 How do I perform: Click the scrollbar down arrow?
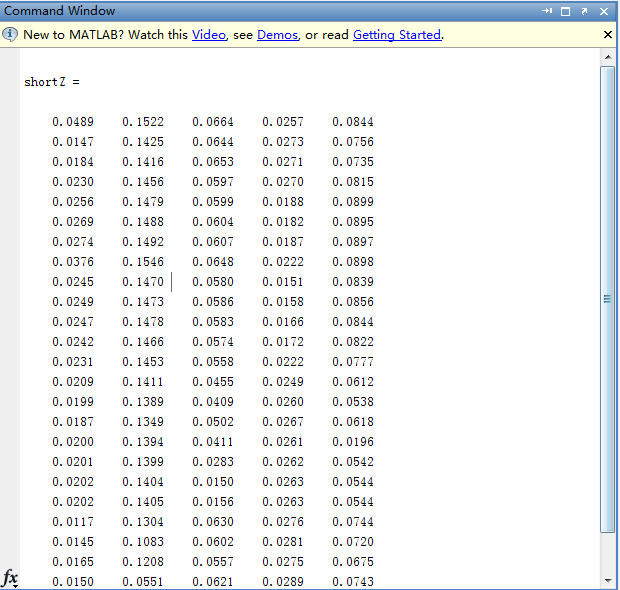coord(608,581)
